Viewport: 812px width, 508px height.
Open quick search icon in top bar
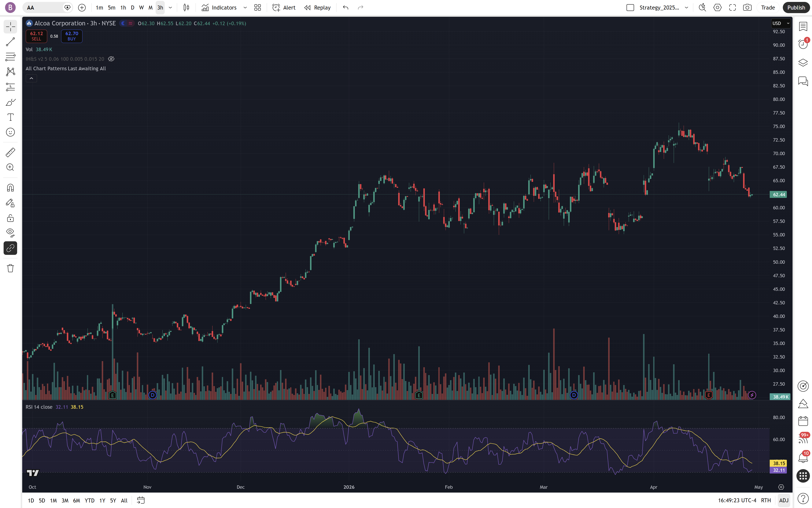click(702, 7)
